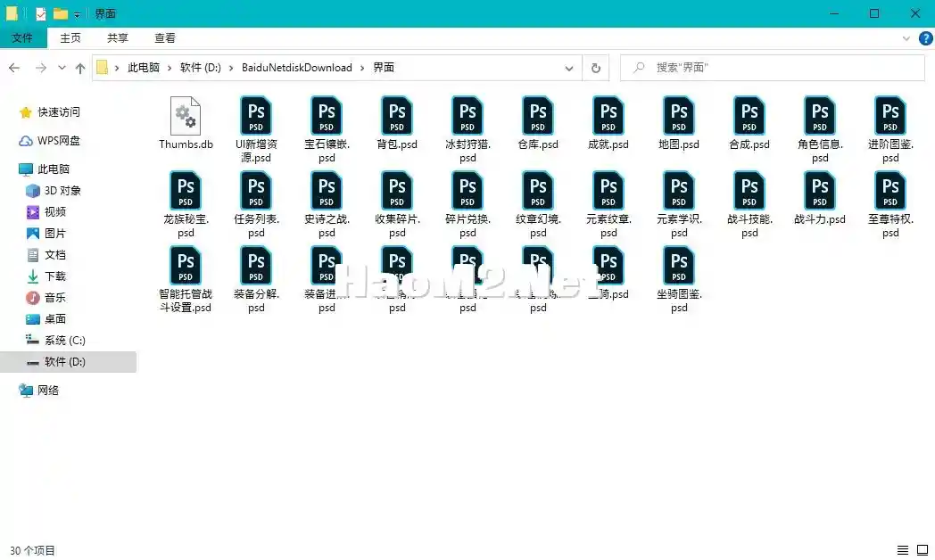Switch to details view layout
Image resolution: width=935 pixels, height=560 pixels.
pyautogui.click(x=903, y=550)
